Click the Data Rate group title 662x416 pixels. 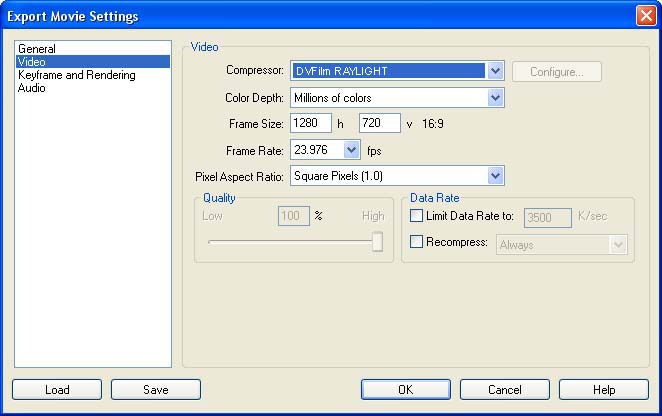coord(434,198)
